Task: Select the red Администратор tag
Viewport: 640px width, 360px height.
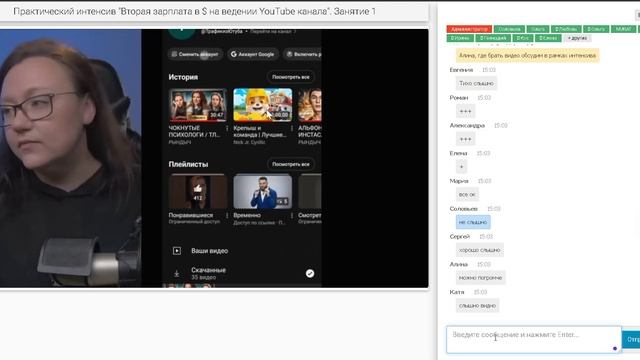Action: [469, 29]
